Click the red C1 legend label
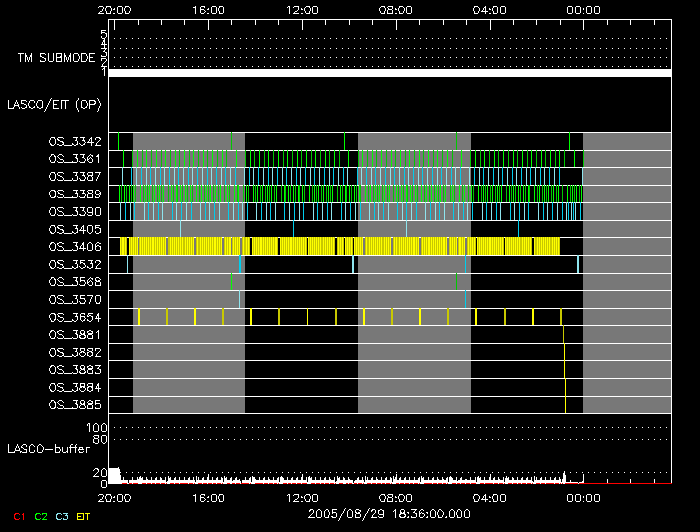 click(x=18, y=515)
